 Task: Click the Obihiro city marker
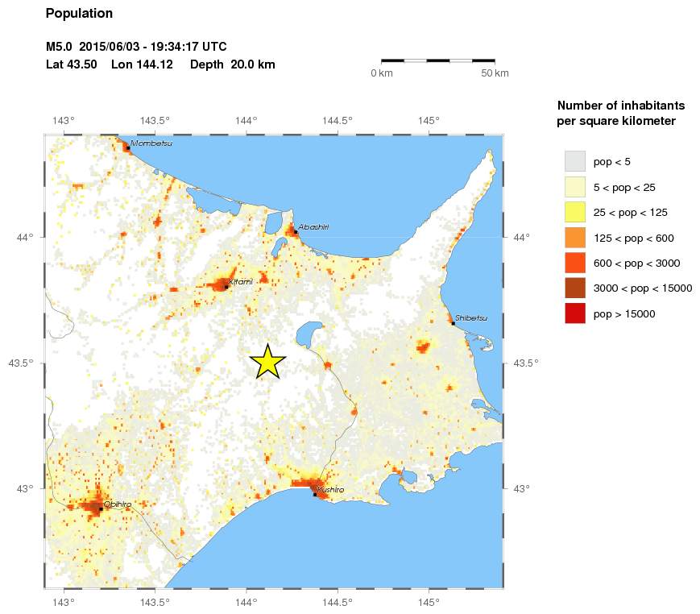click(x=101, y=508)
